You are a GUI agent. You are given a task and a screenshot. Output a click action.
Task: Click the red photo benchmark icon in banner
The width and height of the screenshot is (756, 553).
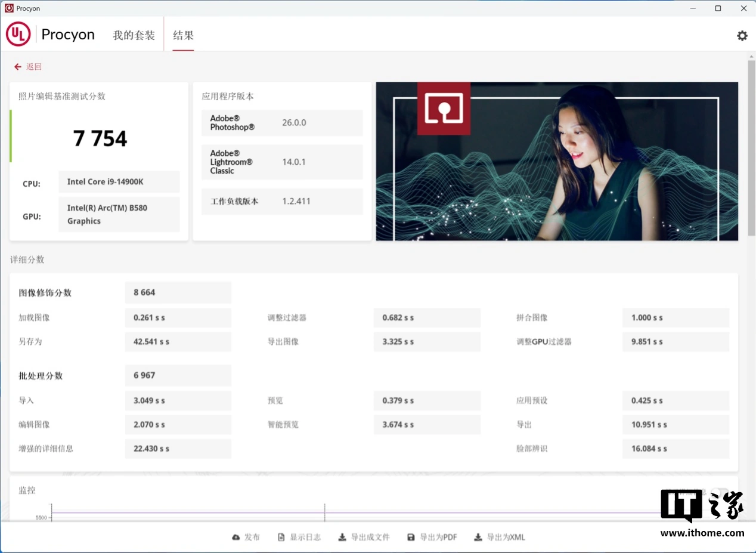pos(443,109)
